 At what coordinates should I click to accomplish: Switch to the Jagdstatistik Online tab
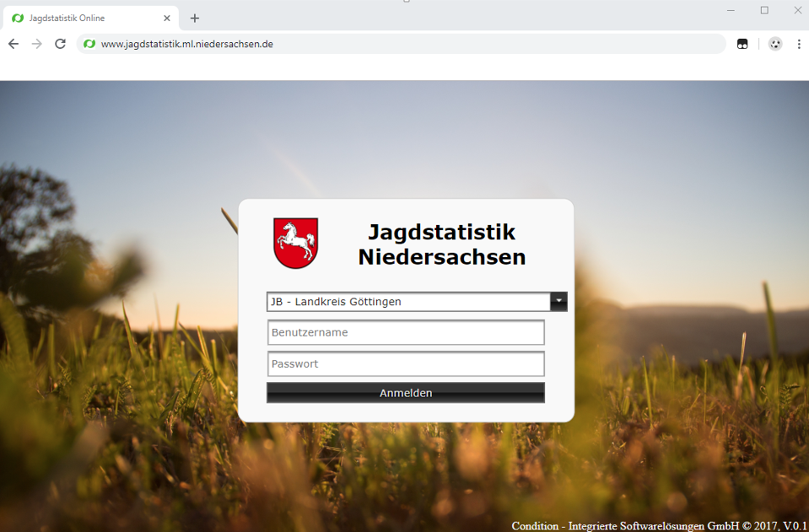click(x=84, y=18)
